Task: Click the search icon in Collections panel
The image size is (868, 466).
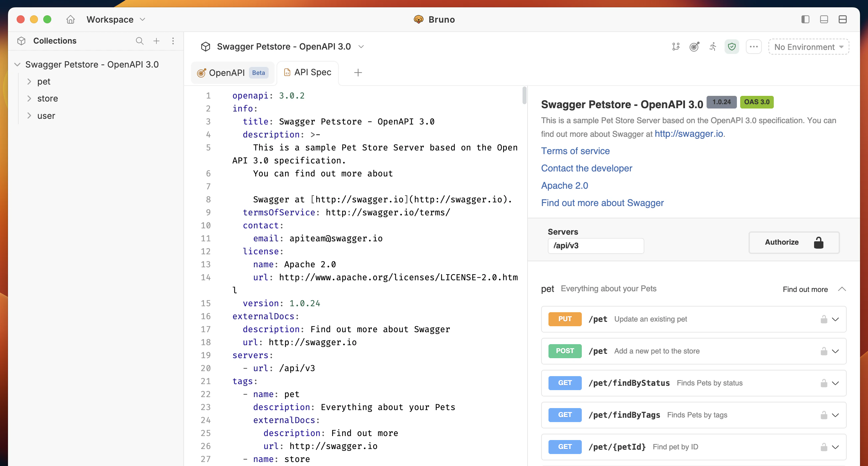Action: (x=139, y=41)
